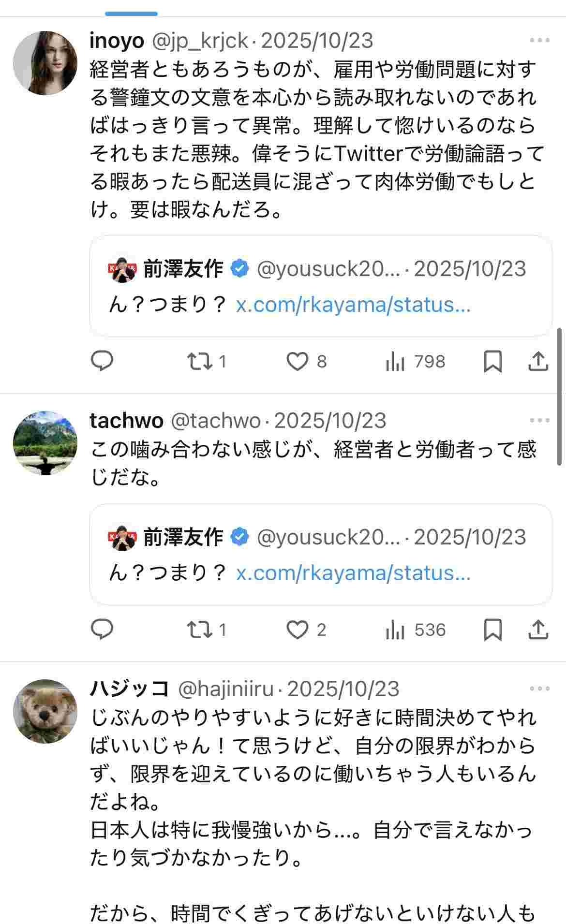Viewport: 566px width, 924px height.
Task: Bookmark tachwo's post
Action: click(x=492, y=630)
